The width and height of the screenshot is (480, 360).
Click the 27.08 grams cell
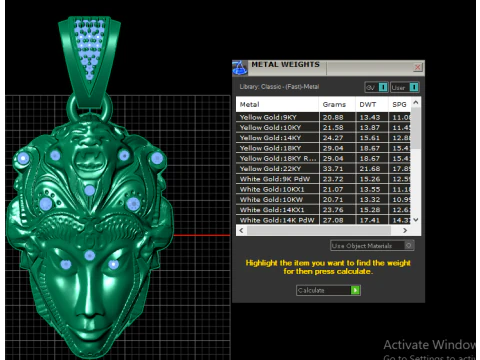click(337, 220)
